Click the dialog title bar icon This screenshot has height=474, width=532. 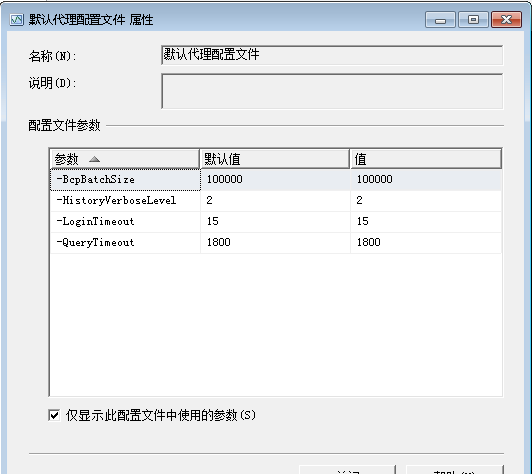coord(17,20)
